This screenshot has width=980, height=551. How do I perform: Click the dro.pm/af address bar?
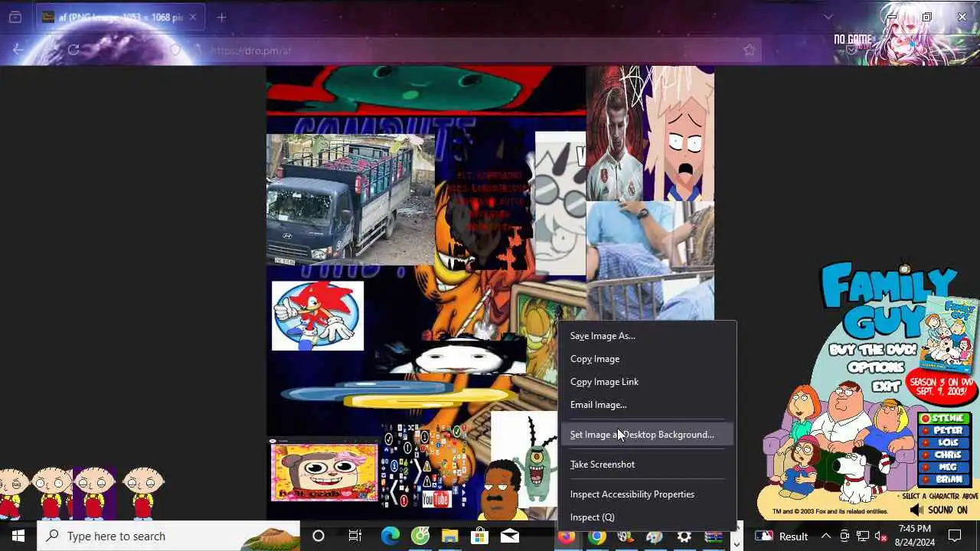[475, 50]
